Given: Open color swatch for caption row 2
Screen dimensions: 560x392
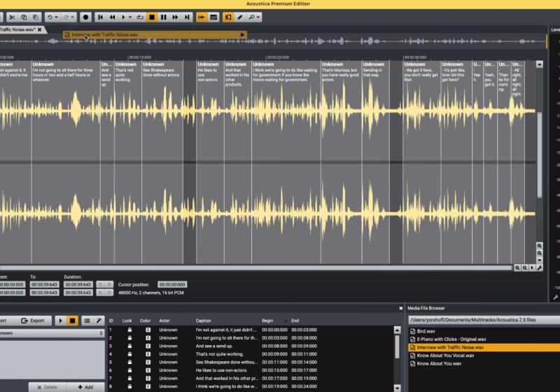Looking at the screenshot, I should (148, 337).
